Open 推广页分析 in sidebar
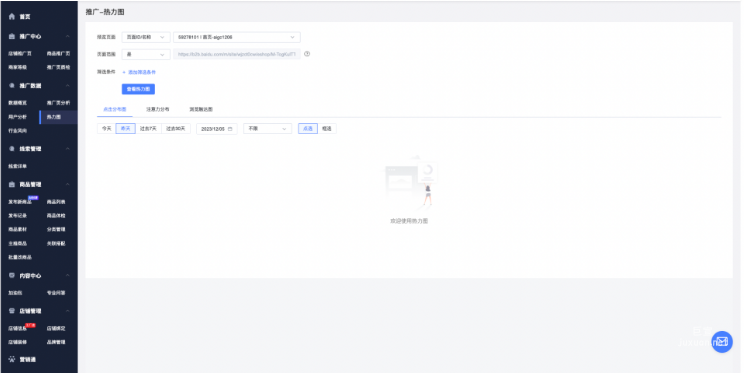This screenshot has height=374, width=746. (x=59, y=103)
